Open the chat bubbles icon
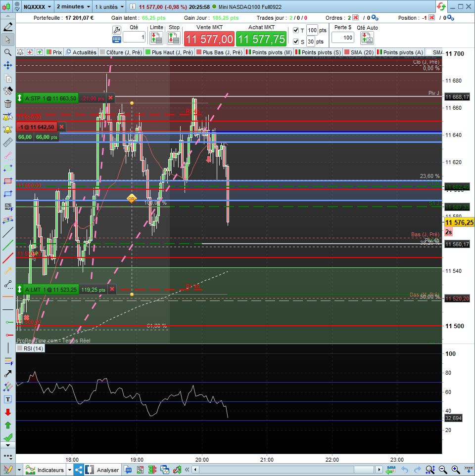The height and width of the screenshot is (476, 475). [128, 470]
